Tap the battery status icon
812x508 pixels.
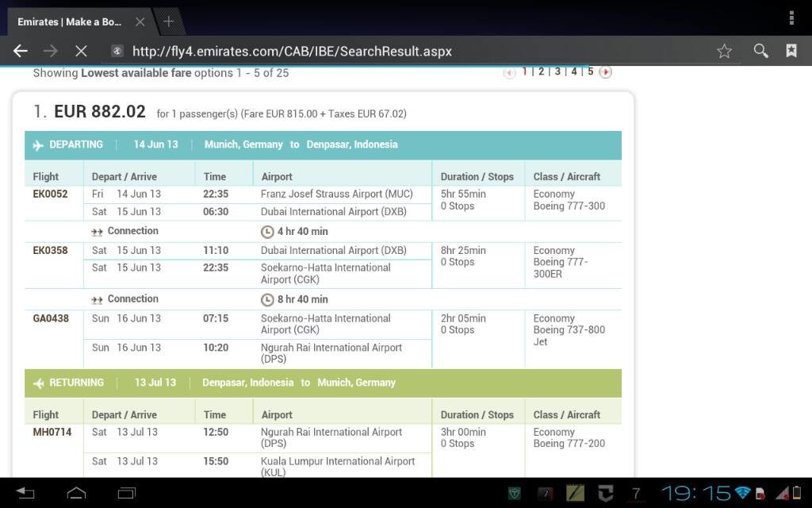[796, 492]
